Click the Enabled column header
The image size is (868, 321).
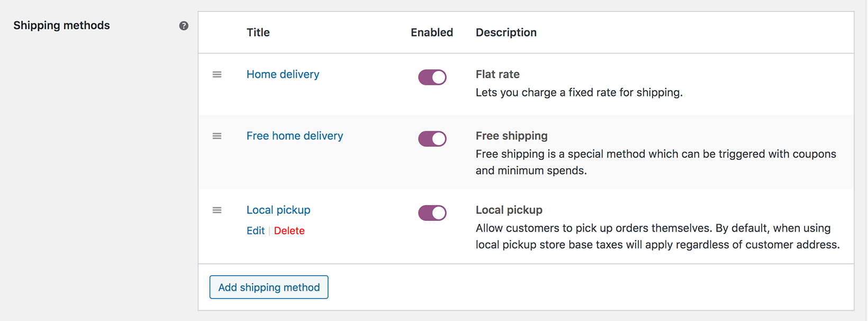tap(431, 32)
